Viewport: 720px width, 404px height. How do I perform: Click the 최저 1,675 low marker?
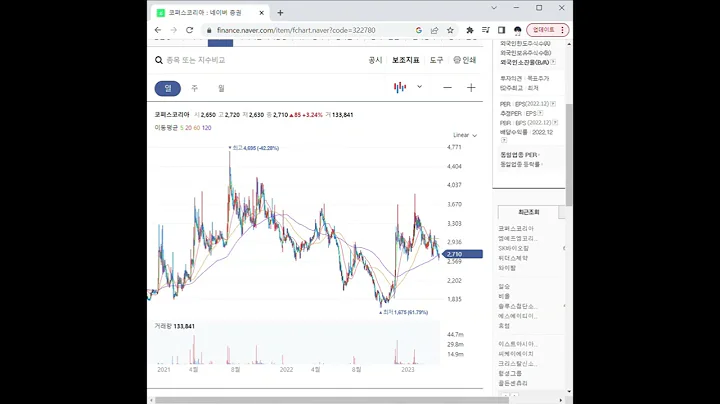404,312
